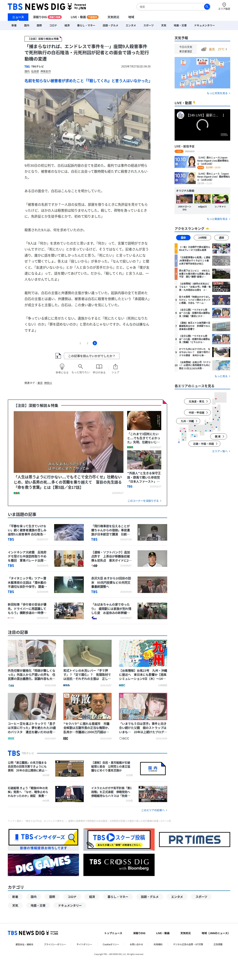Select the 最新 ranking filter
The height and width of the screenshot is (980, 238).
[183, 237]
